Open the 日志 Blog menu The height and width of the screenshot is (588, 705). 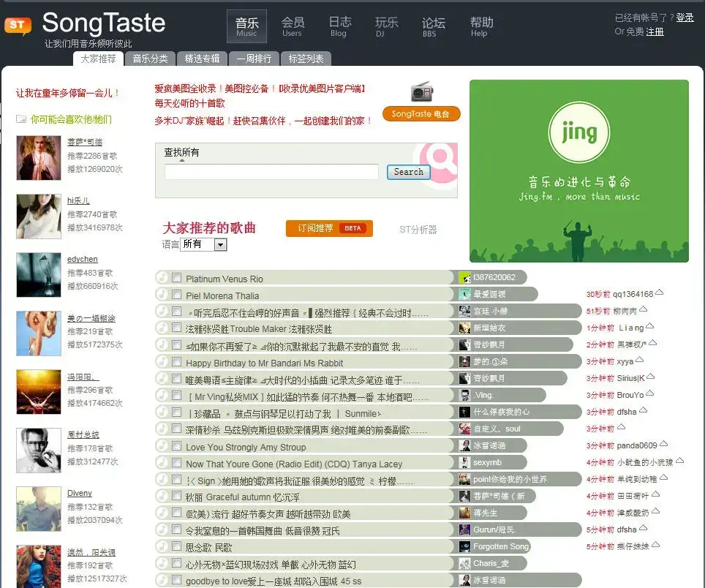[339, 26]
